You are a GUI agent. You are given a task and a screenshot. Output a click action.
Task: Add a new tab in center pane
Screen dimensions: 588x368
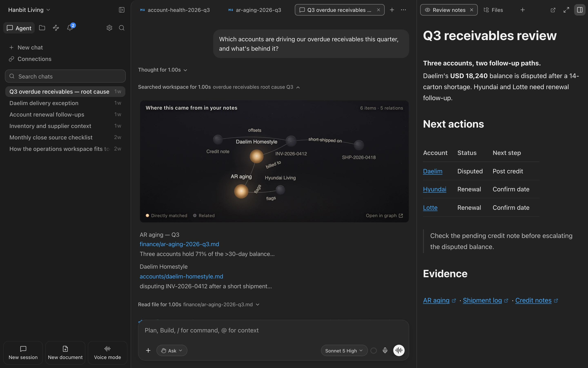392,10
